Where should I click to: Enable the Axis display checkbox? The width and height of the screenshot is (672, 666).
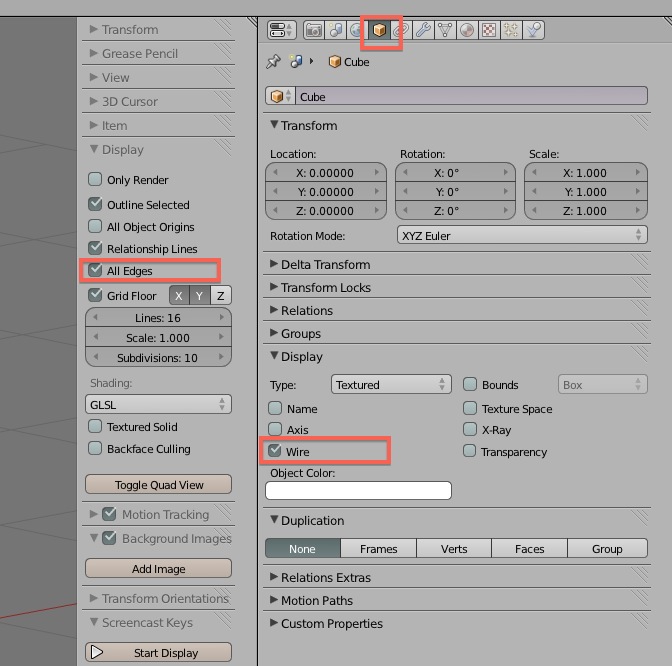coord(275,429)
